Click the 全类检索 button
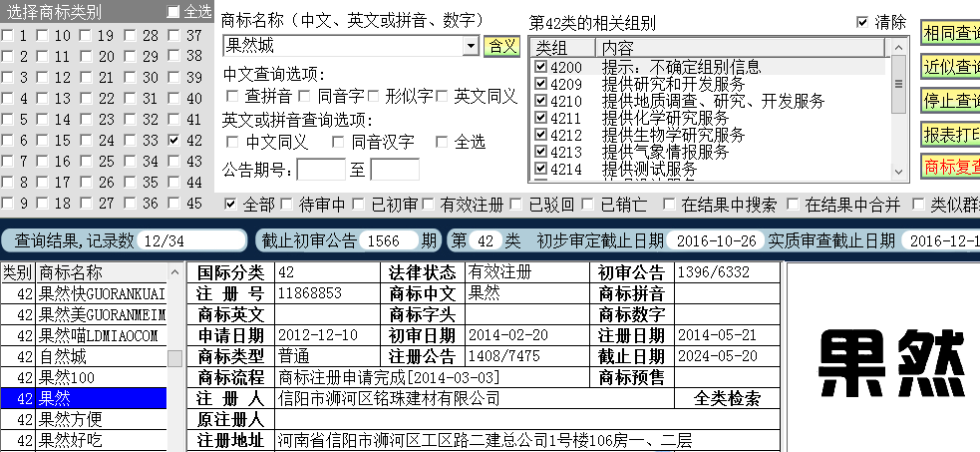 point(728,399)
